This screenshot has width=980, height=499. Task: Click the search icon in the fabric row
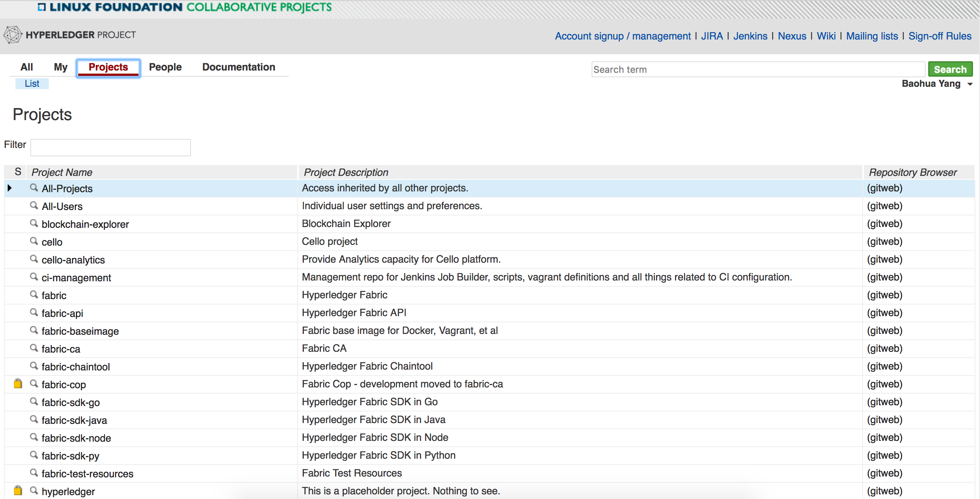click(34, 294)
